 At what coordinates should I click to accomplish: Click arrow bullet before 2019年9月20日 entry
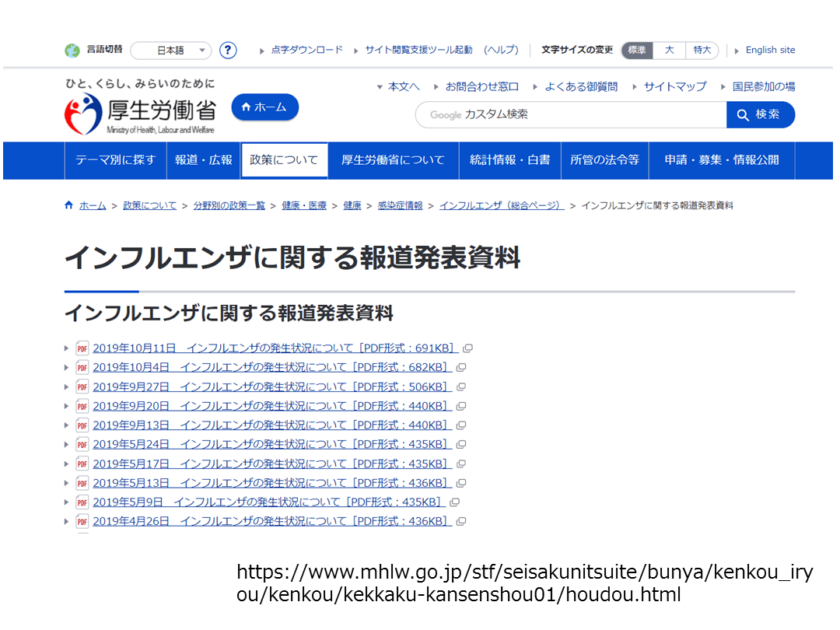click(67, 406)
